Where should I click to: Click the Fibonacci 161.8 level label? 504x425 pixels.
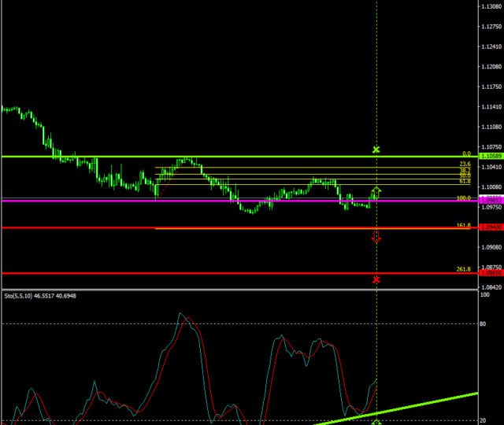coord(464,225)
